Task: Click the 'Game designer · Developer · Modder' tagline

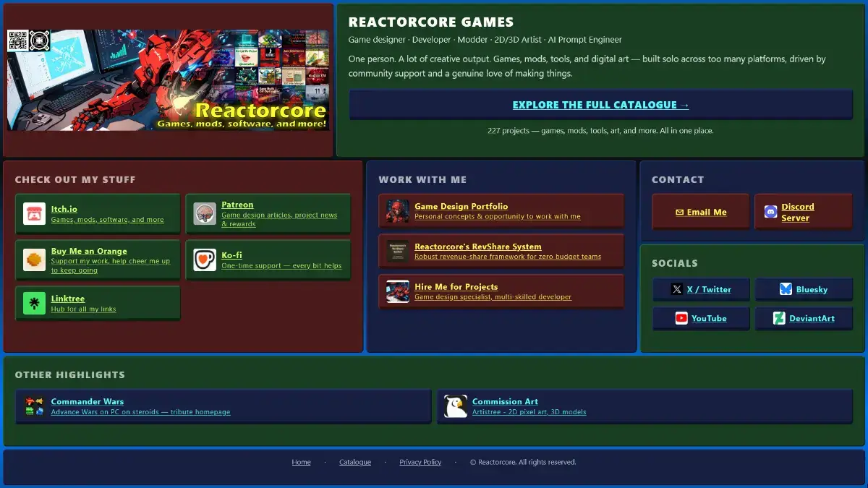Action: (485, 40)
